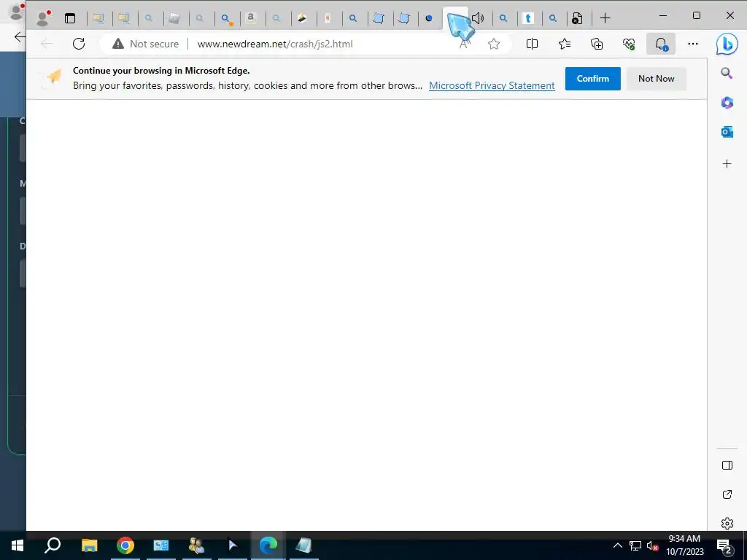This screenshot has width=747, height=560.
Task: Switch to the tab with orange-dot magnifier
Action: 227,18
